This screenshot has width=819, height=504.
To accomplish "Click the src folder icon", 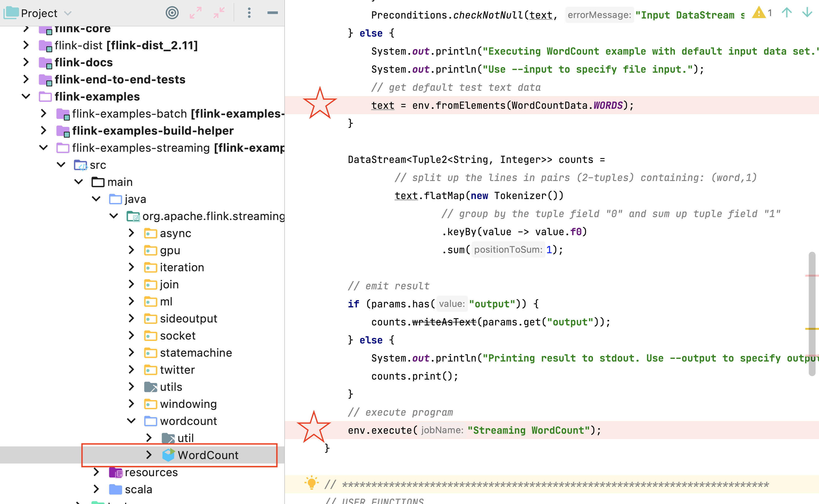I will (x=80, y=165).
